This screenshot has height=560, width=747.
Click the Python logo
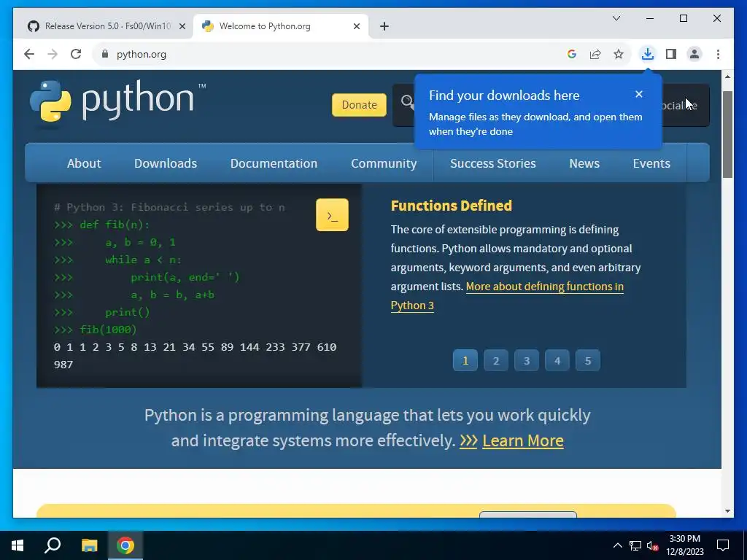pyautogui.click(x=117, y=101)
